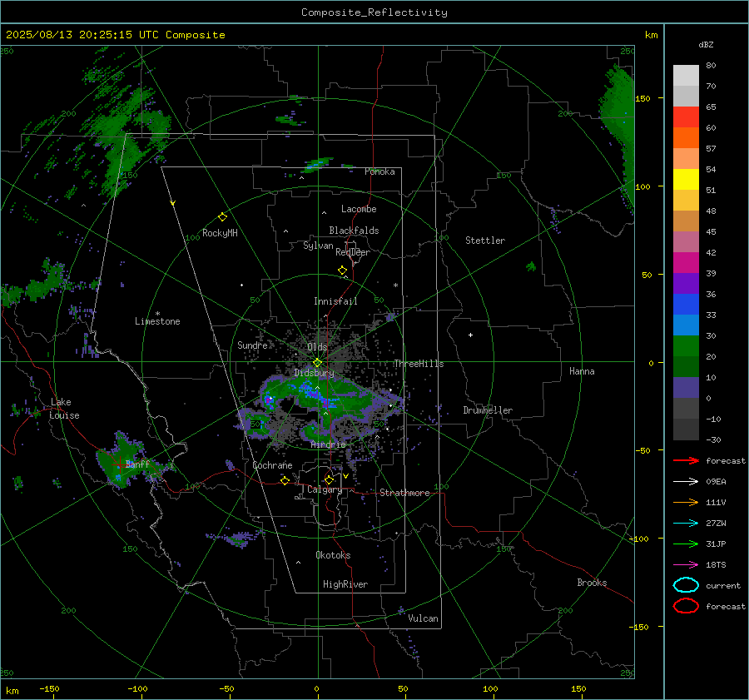
Task: Click the Stettler town label
Action: (485, 241)
